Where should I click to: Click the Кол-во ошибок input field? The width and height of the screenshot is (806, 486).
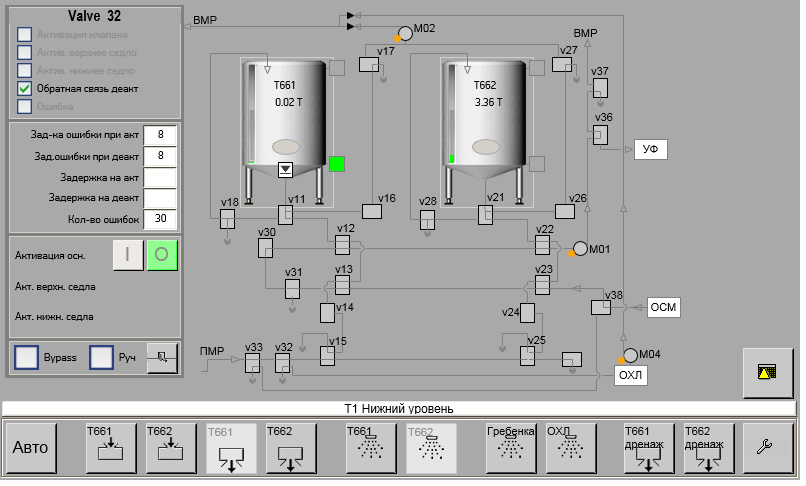pos(160,219)
